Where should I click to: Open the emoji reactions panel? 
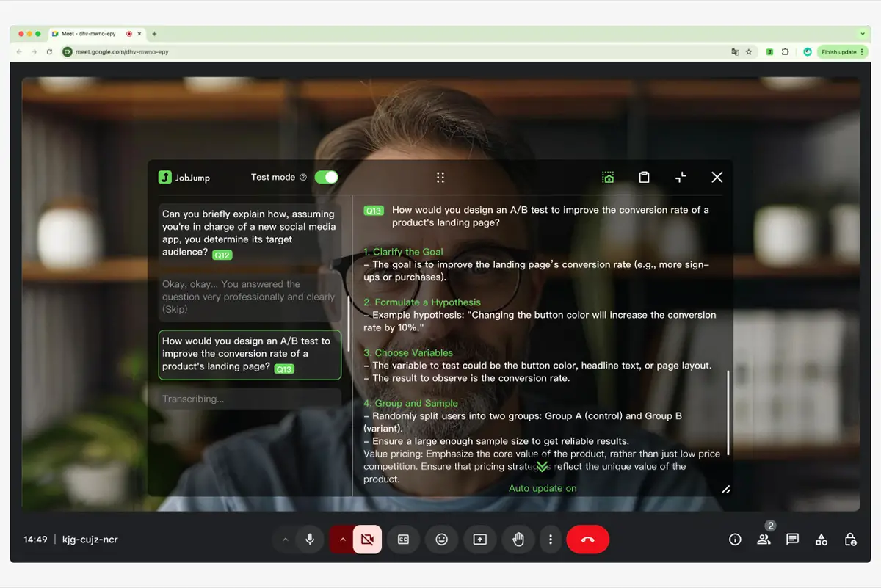pyautogui.click(x=441, y=540)
